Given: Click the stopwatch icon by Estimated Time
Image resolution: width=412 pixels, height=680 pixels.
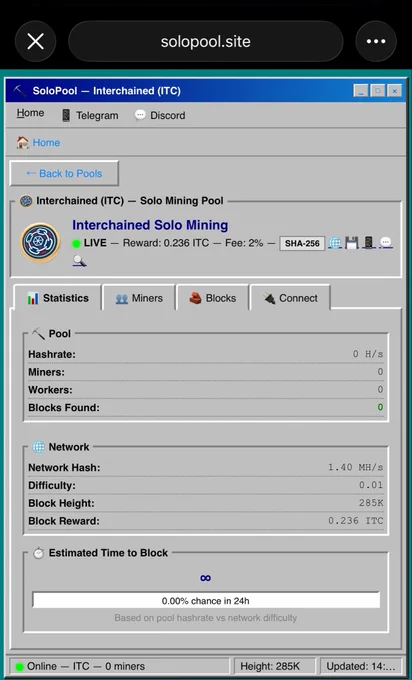Looking at the screenshot, I should pyautogui.click(x=39, y=553).
